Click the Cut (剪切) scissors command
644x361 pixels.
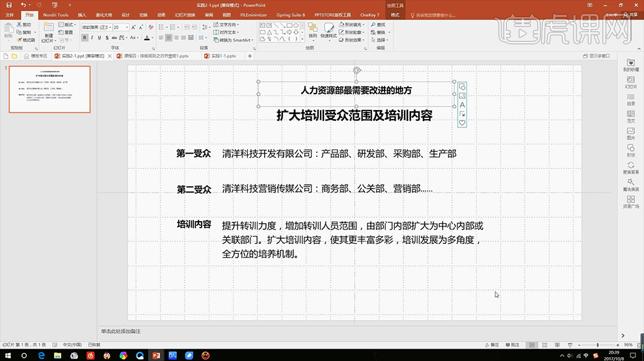coord(24,25)
